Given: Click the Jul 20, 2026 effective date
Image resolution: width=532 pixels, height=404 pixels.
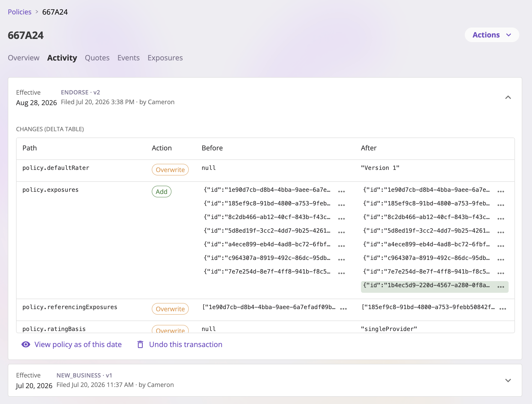Looking at the screenshot, I should coord(34,386).
